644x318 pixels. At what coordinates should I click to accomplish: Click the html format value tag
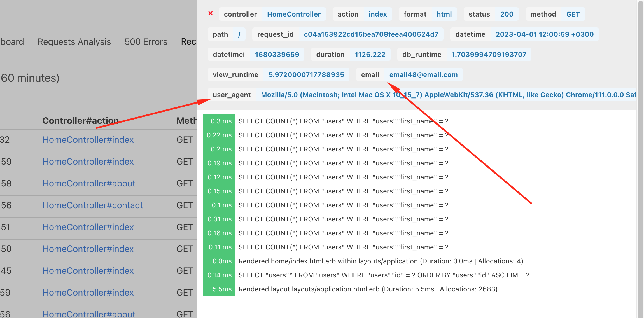point(444,14)
